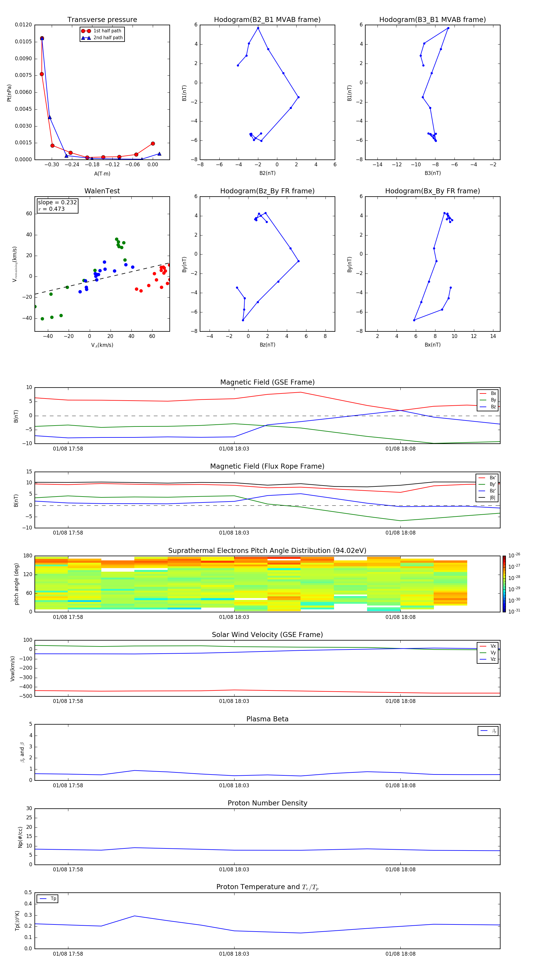The height and width of the screenshot is (980, 535).
Task: Select 'Vx' in solar wind velocity legend
Action: tap(488, 646)
